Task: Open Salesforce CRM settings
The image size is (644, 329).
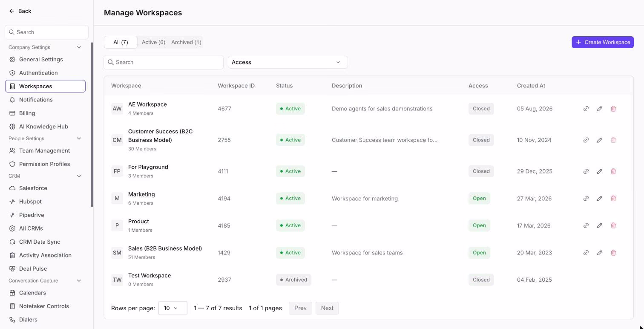Action: pos(45,188)
